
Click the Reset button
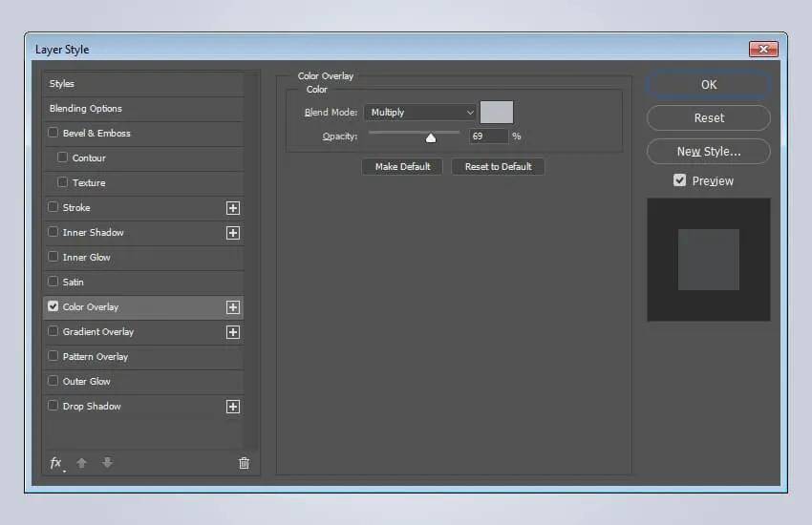click(709, 118)
